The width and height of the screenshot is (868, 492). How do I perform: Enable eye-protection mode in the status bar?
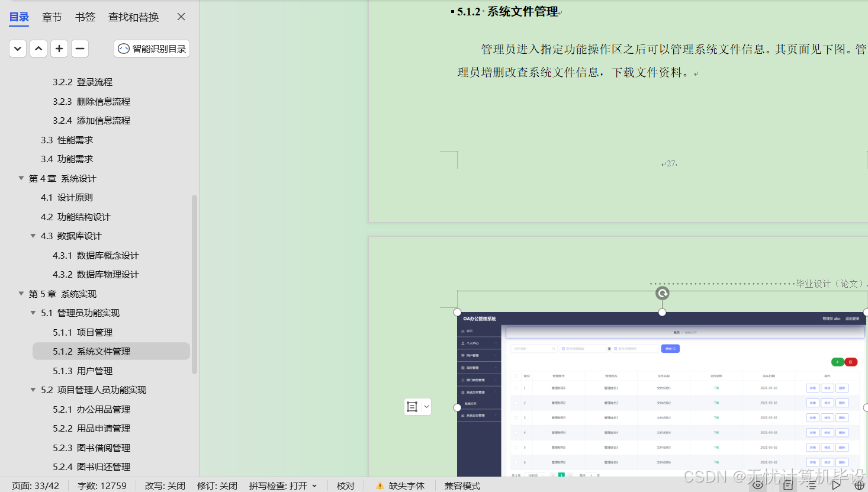757,484
